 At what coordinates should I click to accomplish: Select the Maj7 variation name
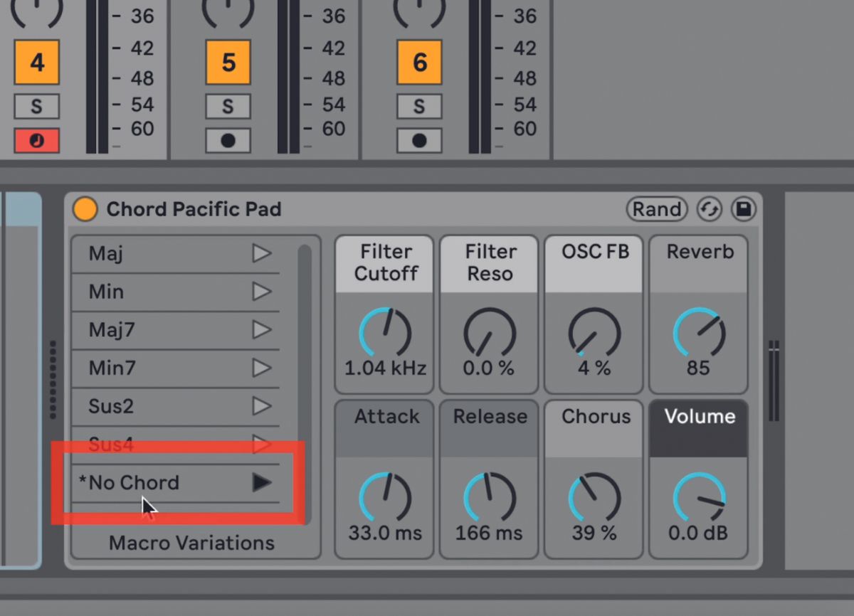(x=112, y=330)
